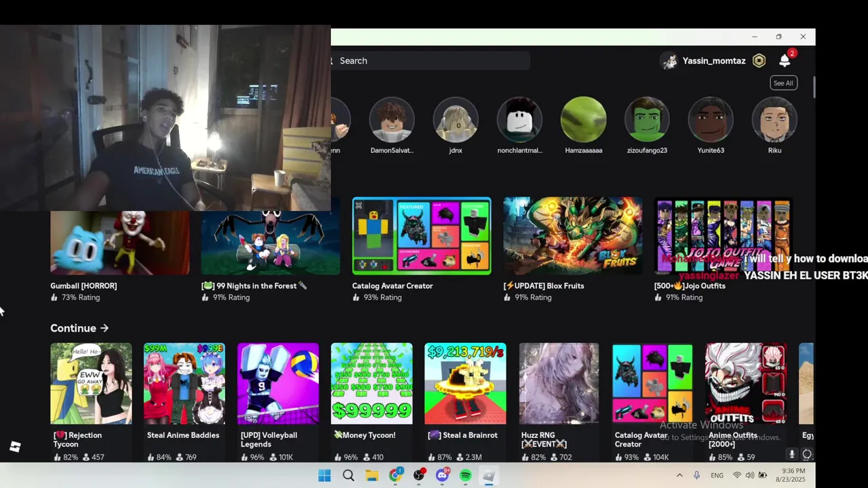Open the Steal a Brainrot thumbnail
868x488 pixels.
(x=465, y=384)
